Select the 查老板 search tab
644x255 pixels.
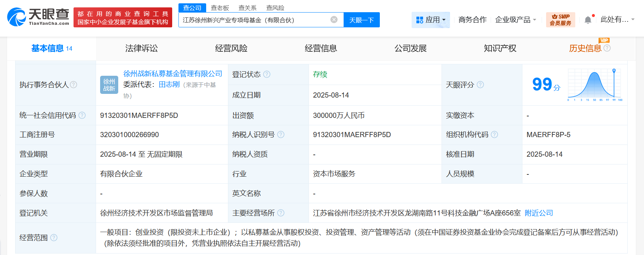coord(220,8)
